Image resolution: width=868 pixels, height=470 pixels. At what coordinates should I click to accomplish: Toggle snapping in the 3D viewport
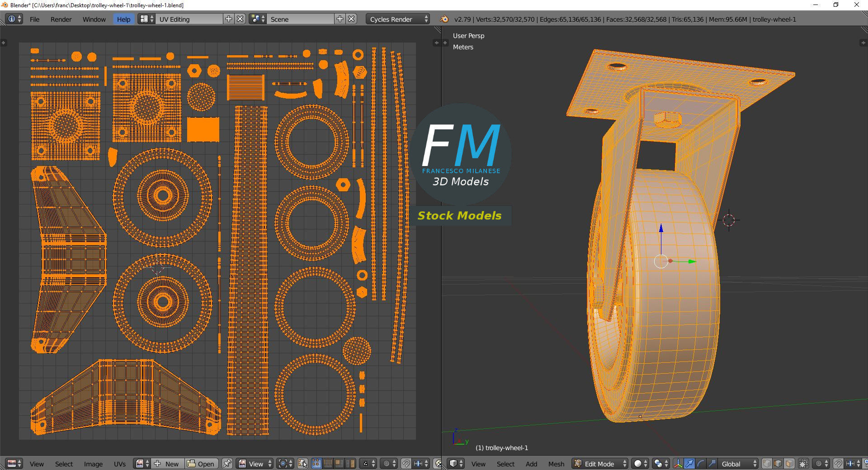838,464
